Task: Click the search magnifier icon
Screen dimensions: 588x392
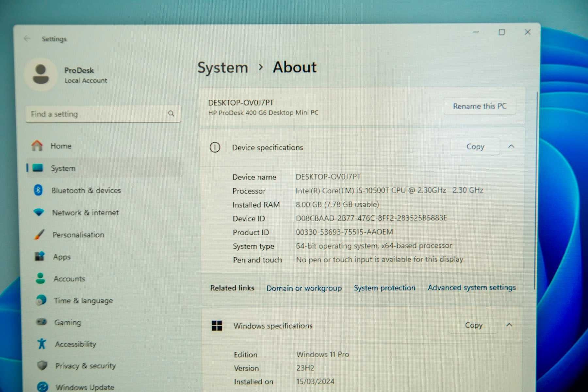Action: pos(171,113)
